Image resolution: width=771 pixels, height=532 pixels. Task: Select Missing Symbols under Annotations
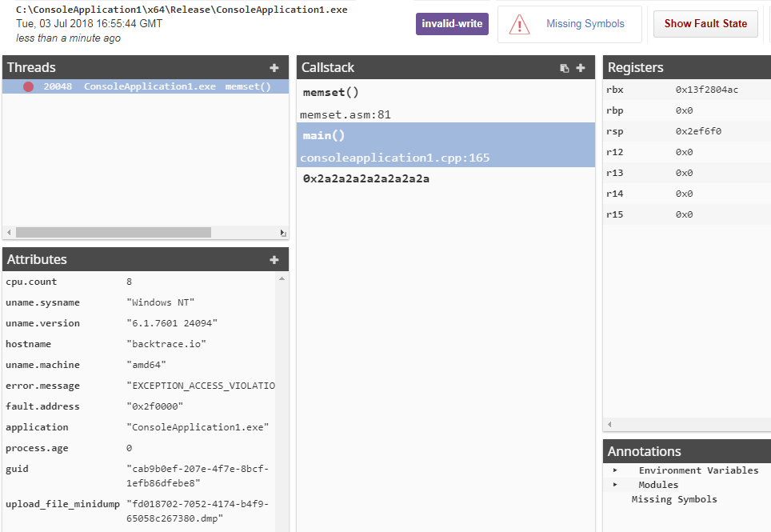[673, 499]
